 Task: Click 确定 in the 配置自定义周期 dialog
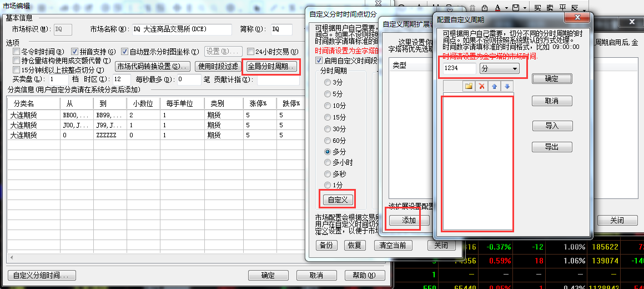[552, 78]
